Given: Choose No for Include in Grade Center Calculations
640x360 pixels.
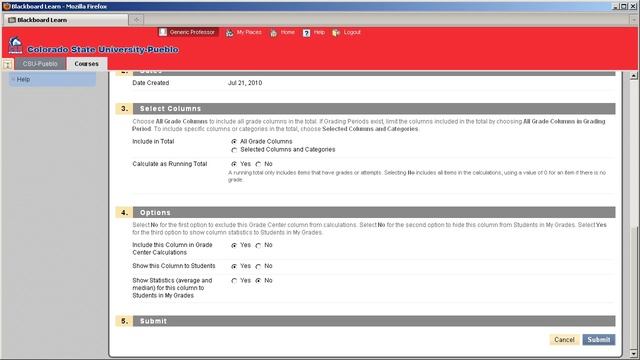Looking at the screenshot, I should coord(258,245).
